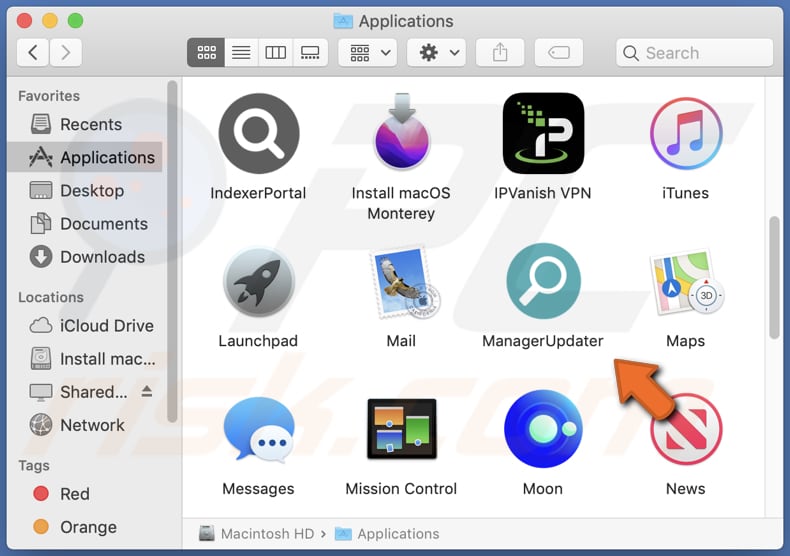Click the Edit Tags toolbar button

(x=559, y=52)
